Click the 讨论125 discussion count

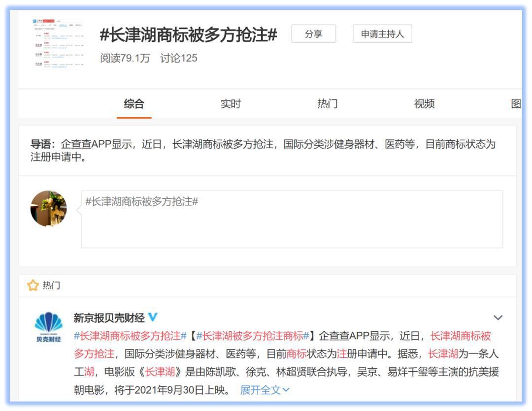point(178,59)
